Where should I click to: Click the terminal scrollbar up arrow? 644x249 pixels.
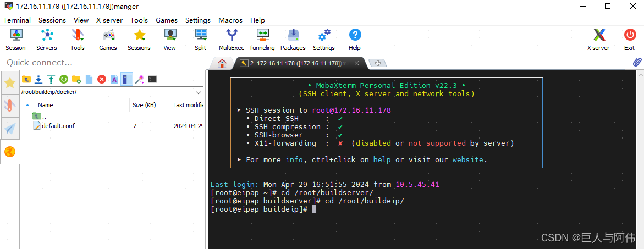(x=640, y=74)
